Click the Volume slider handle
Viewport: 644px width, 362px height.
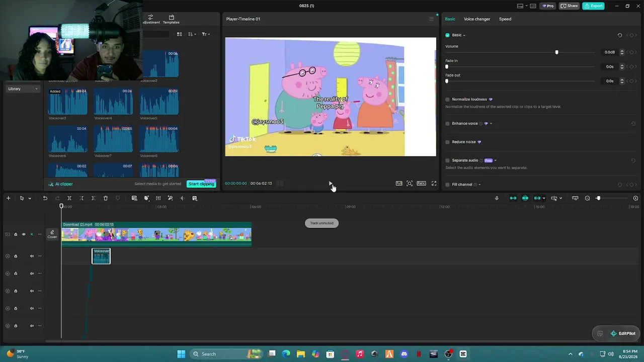556,52
